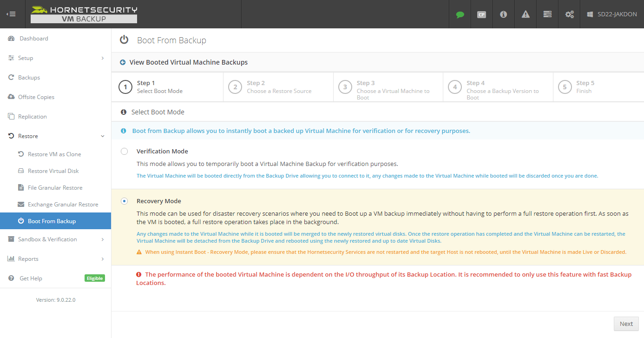Image resolution: width=644 pixels, height=338 pixels.
Task: Click the Hornetsecurity VM Backup logo
Action: (83, 14)
